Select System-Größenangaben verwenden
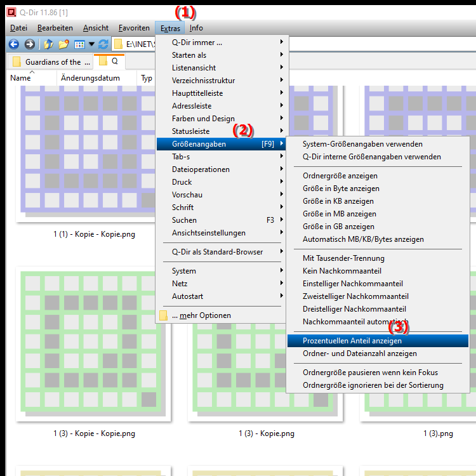The width and height of the screenshot is (476, 476). click(x=378, y=144)
